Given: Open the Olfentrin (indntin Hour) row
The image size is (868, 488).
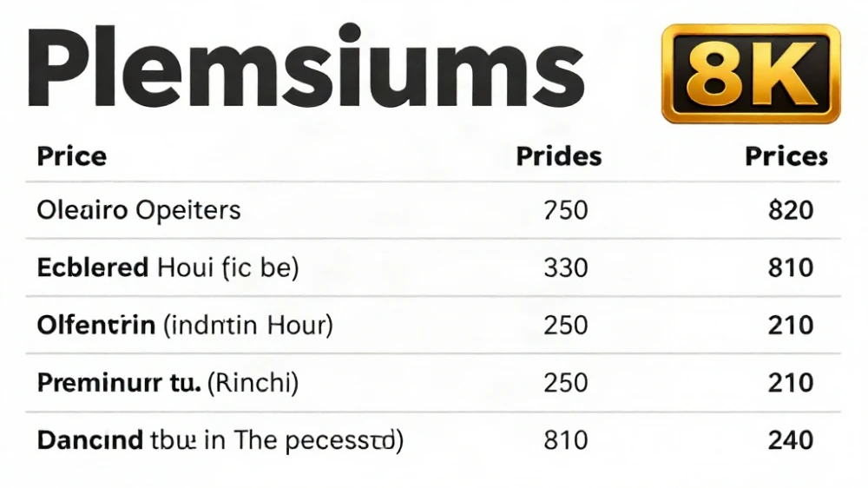Looking at the screenshot, I should pyautogui.click(x=433, y=325).
